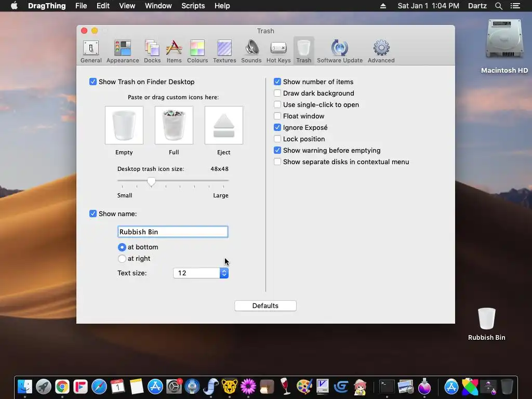
Task: Open Safari from the Dock
Action: pos(99,387)
